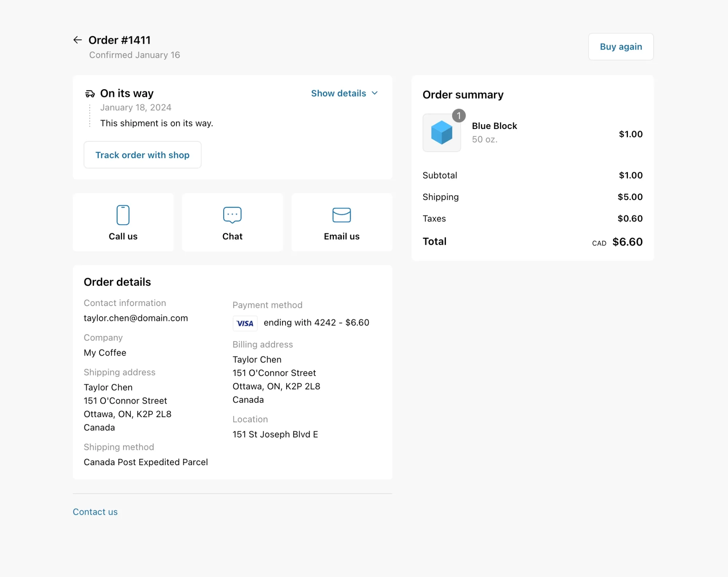Click the chat bubble icon

coord(232,215)
